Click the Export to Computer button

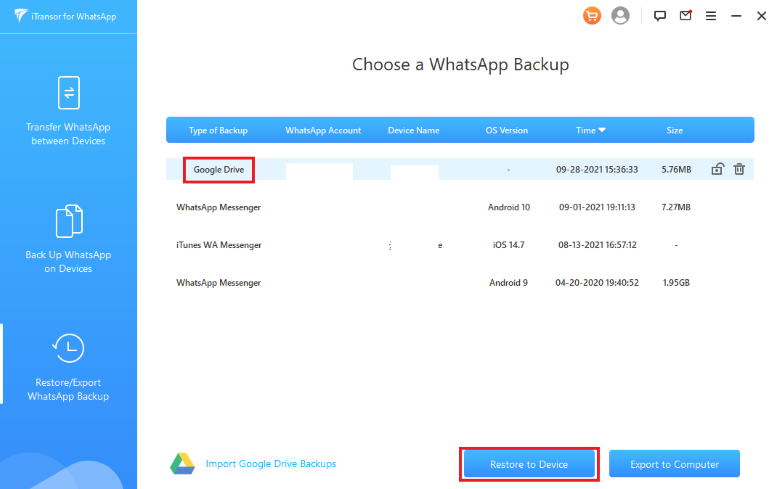point(674,464)
